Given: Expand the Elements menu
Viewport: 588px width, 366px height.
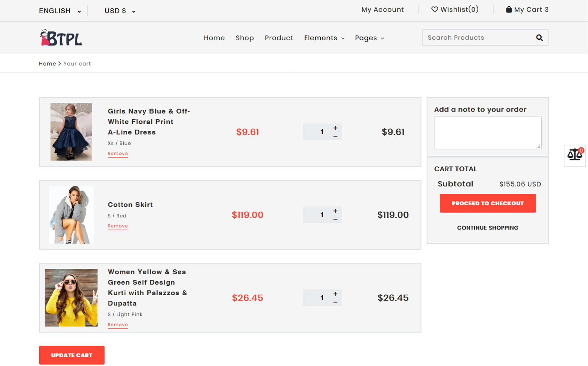Looking at the screenshot, I should [x=324, y=38].
